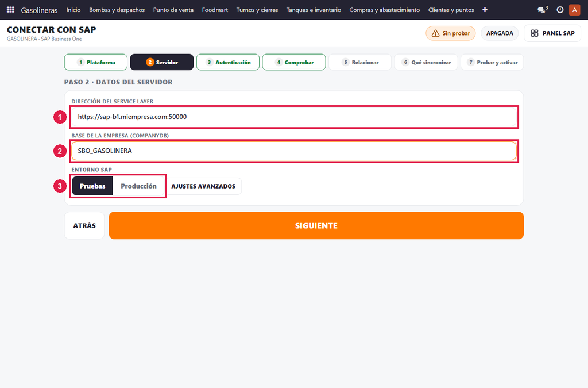Image resolution: width=588 pixels, height=388 pixels.
Task: Click the PASO 2 · DATOS DEL SERVIDOR heading
Action: (x=118, y=82)
